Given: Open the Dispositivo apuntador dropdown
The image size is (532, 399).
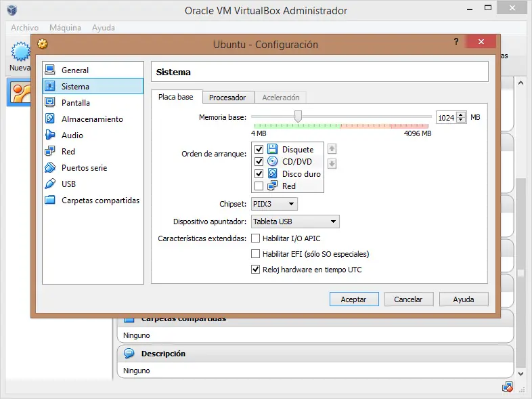Looking at the screenshot, I should (295, 222).
